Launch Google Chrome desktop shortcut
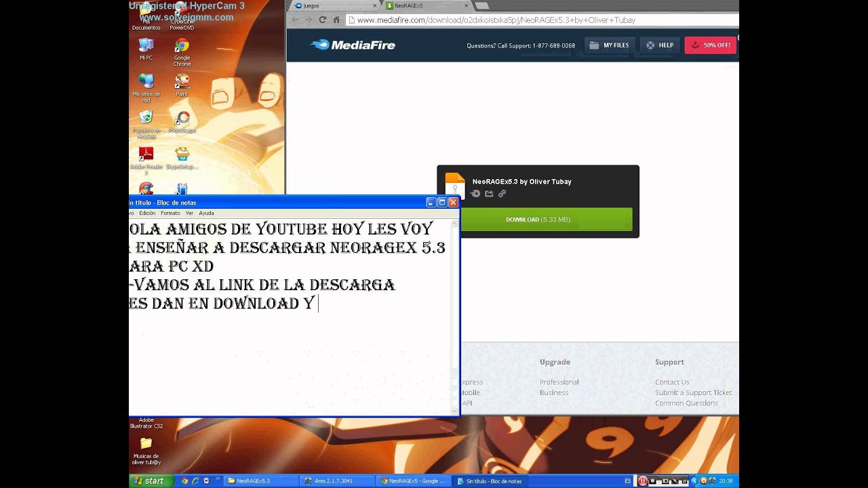This screenshot has height=488, width=868. tap(182, 52)
